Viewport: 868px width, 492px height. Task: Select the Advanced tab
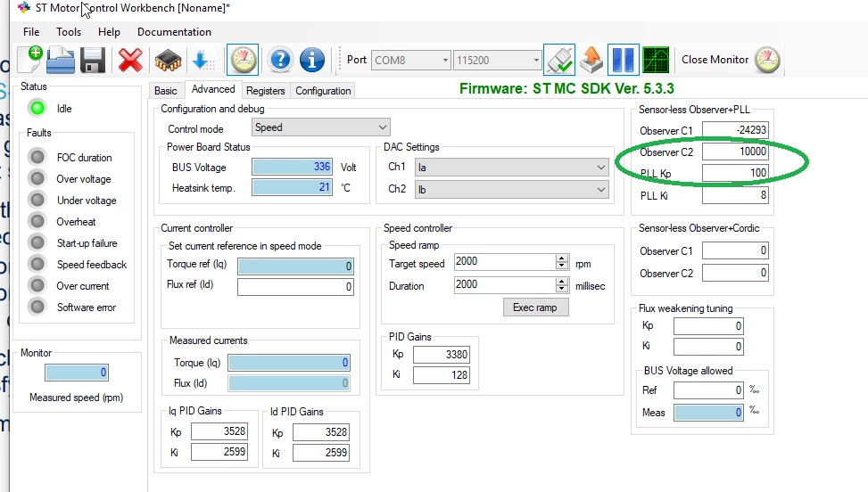[x=213, y=89]
